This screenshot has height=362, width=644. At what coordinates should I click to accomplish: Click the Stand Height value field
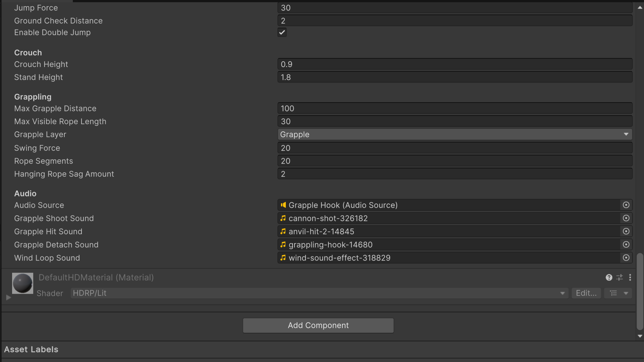(x=455, y=77)
